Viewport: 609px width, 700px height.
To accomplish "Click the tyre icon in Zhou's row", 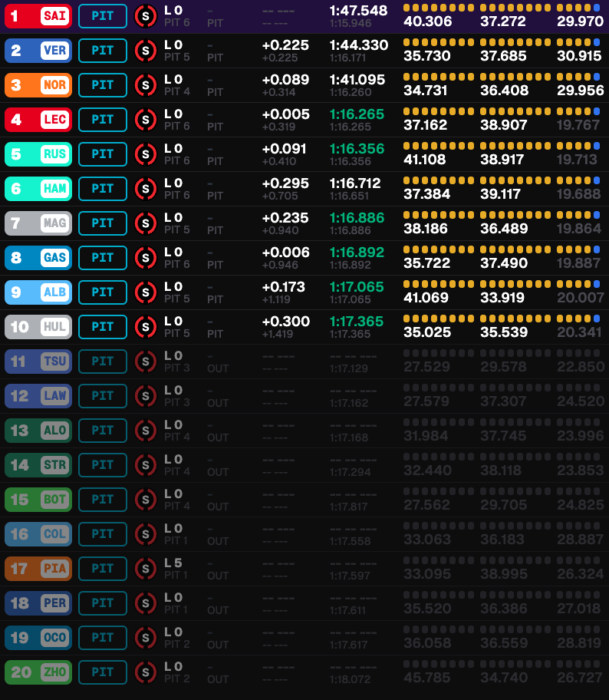I will pyautogui.click(x=145, y=672).
